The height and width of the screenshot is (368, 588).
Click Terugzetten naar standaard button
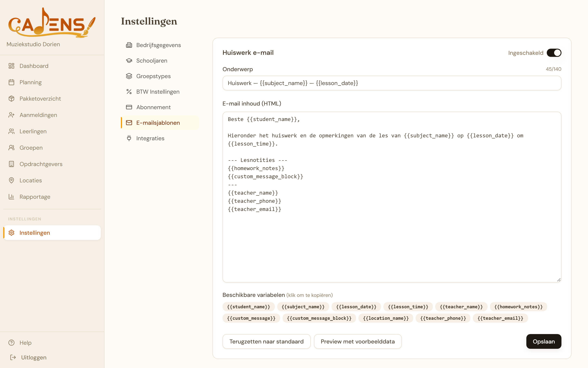pos(267,341)
